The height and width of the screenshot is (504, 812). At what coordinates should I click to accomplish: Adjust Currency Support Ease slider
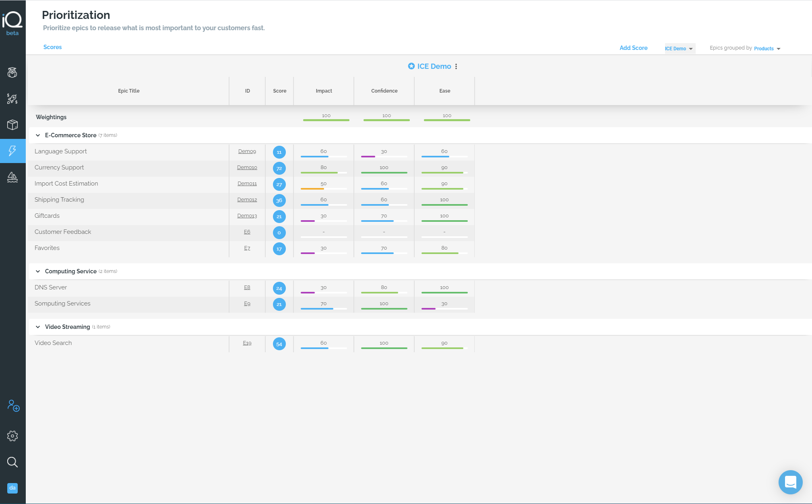coord(444,173)
